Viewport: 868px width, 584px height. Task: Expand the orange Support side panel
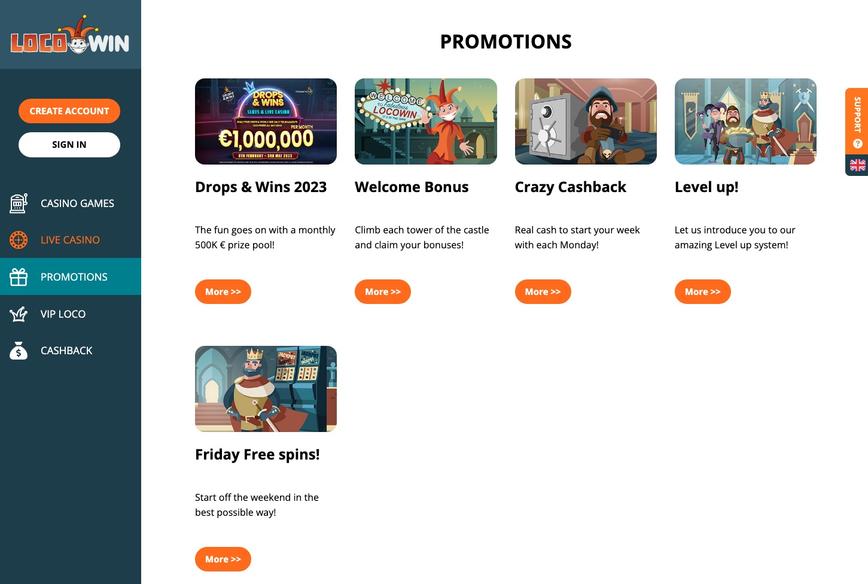[857, 120]
